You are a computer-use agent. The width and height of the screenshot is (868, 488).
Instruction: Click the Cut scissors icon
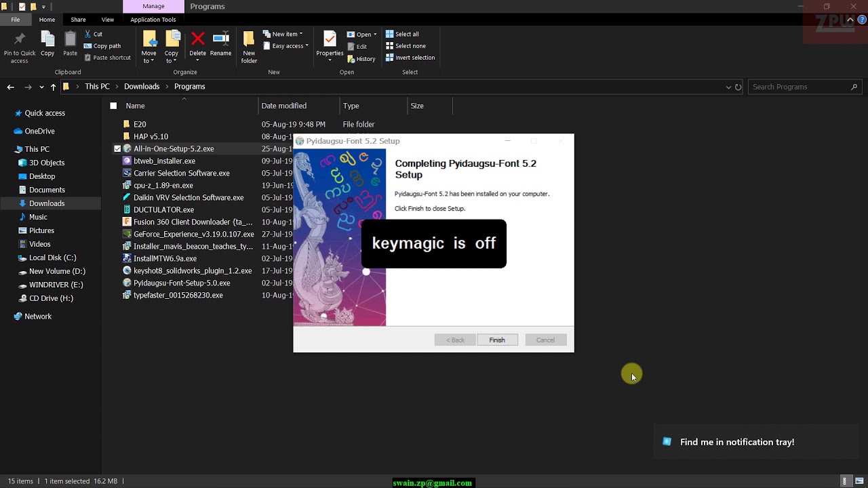click(89, 34)
